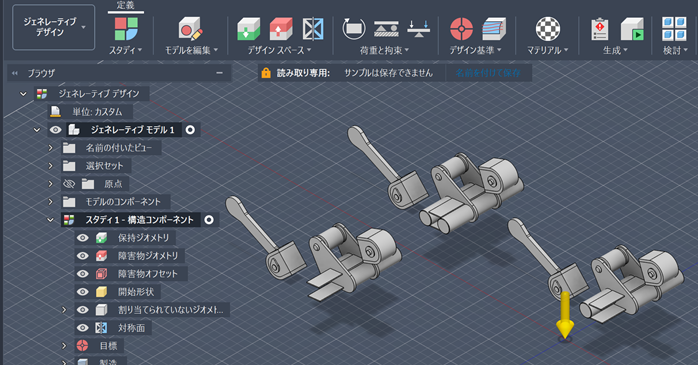The width and height of the screenshot is (698, 365).
Task: Click the モデルを編集 icon
Action: 191,29
